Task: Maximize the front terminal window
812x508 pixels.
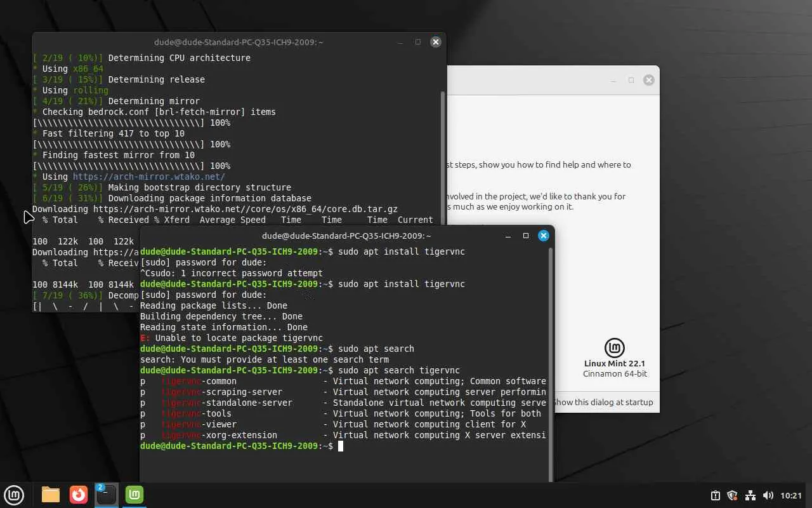Action: (x=526, y=236)
